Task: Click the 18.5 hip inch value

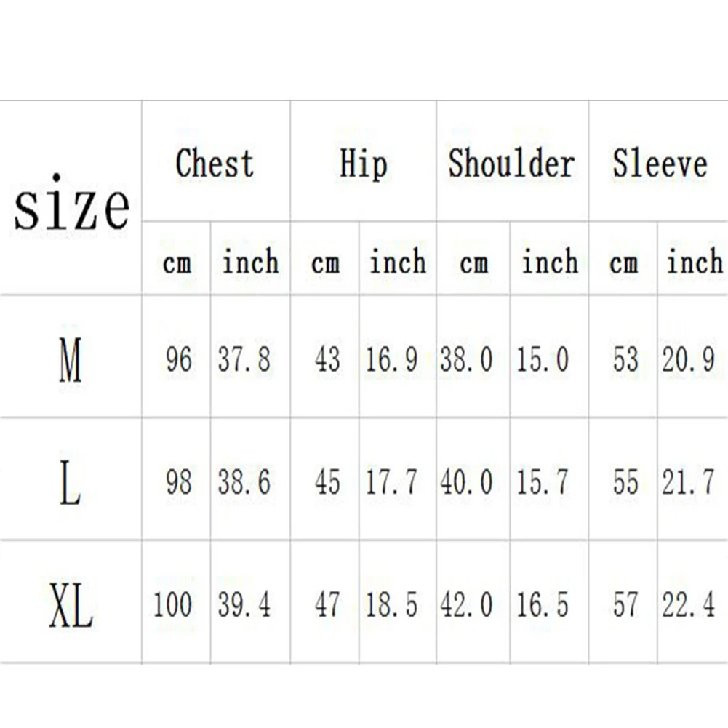Action: [391, 604]
